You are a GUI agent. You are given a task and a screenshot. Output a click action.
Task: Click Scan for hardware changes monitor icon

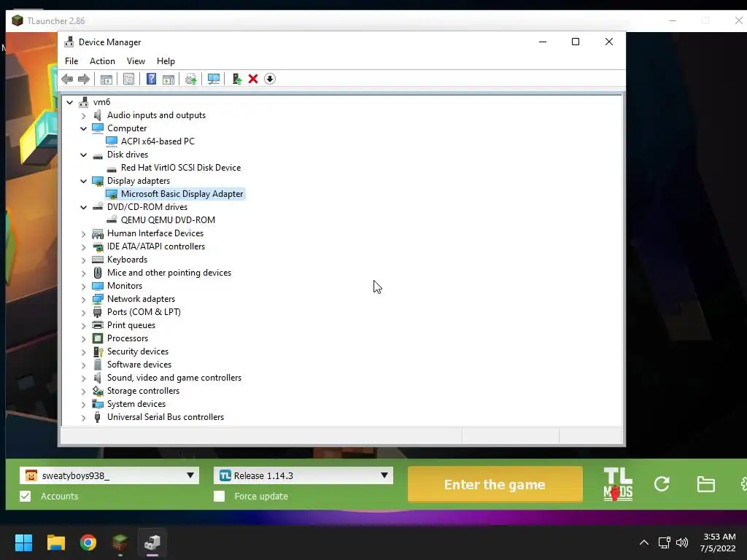[x=214, y=79]
